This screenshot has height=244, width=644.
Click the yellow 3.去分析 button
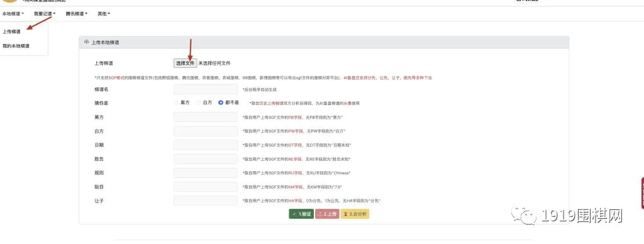(x=355, y=214)
